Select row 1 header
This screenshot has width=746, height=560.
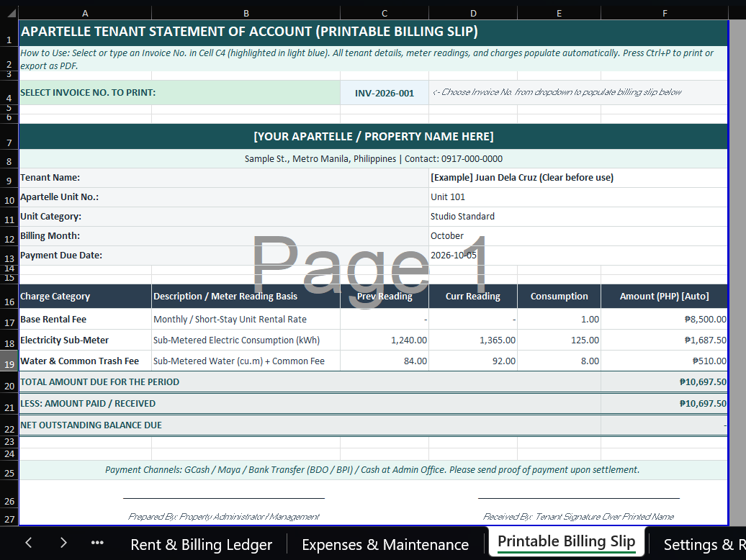(x=9, y=33)
